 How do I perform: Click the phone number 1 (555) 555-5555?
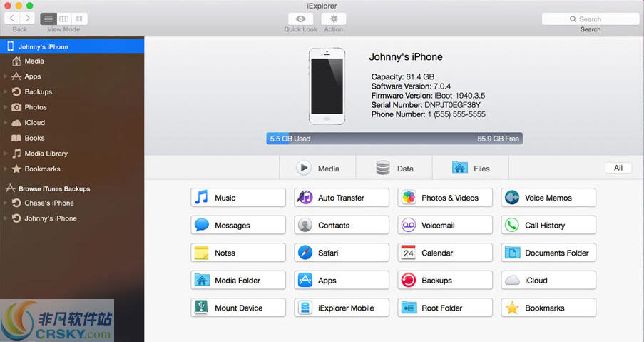tap(456, 114)
